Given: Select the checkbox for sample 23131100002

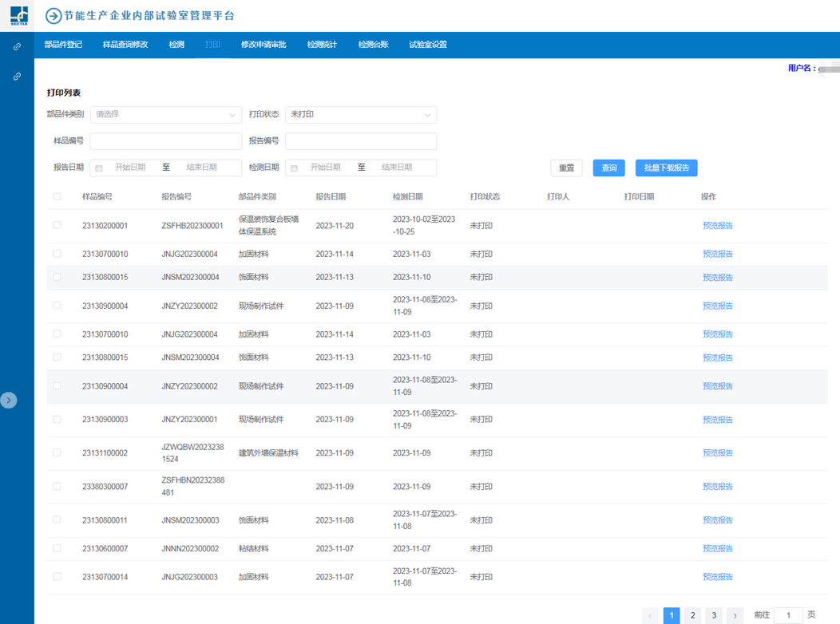Looking at the screenshot, I should 57,452.
